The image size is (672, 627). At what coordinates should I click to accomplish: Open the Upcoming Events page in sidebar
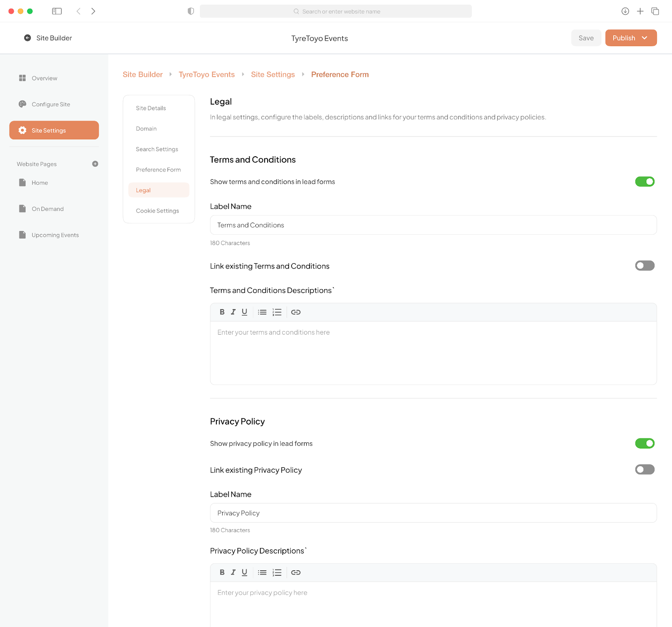click(x=55, y=235)
